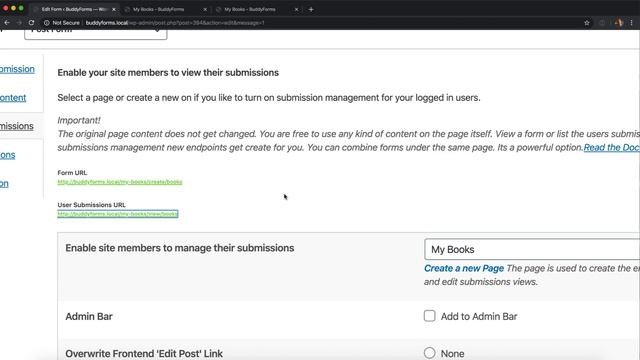Open the Read the Docs link
Screen dimensions: 640x360
click(x=611, y=147)
